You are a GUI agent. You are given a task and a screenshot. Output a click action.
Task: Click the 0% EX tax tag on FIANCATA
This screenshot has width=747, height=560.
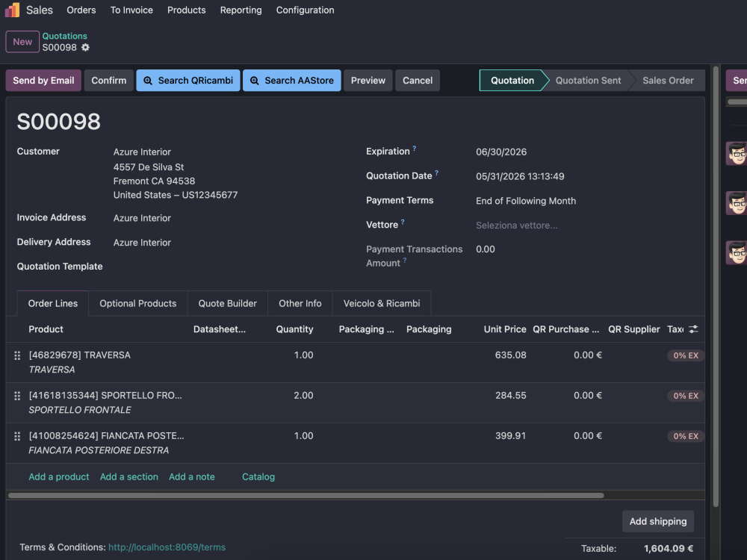(686, 436)
